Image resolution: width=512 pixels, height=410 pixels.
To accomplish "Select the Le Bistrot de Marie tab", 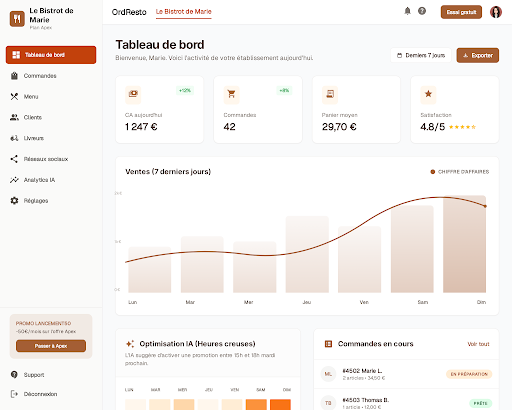I will pyautogui.click(x=184, y=12).
